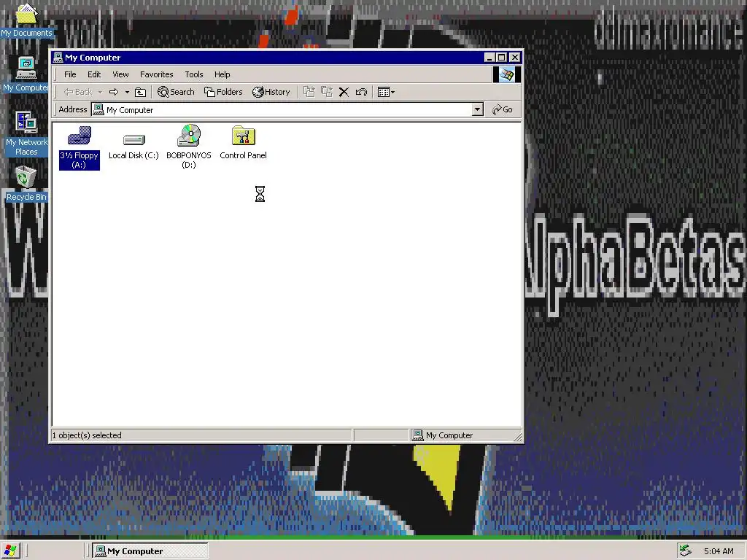
Task: Minimize the My Computer window
Action: (489, 57)
